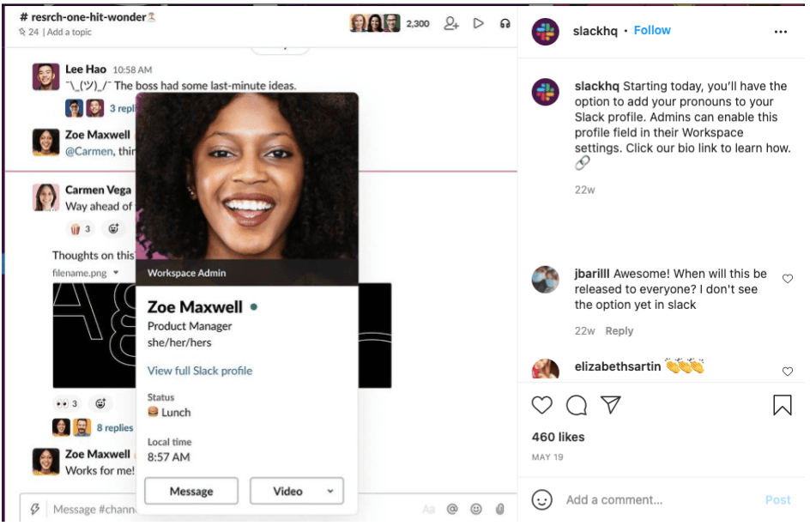This screenshot has width=810, height=532.
Task: Open the comment speech bubble icon
Action: pos(577,405)
